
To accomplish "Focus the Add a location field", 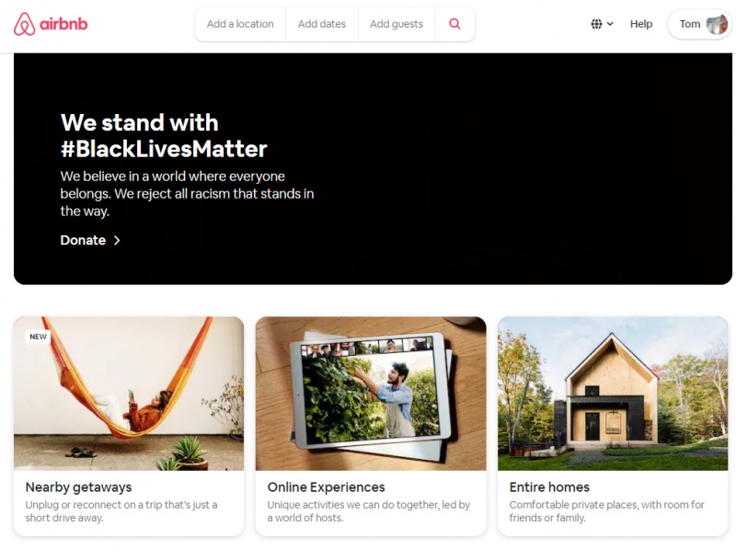I will pyautogui.click(x=240, y=24).
